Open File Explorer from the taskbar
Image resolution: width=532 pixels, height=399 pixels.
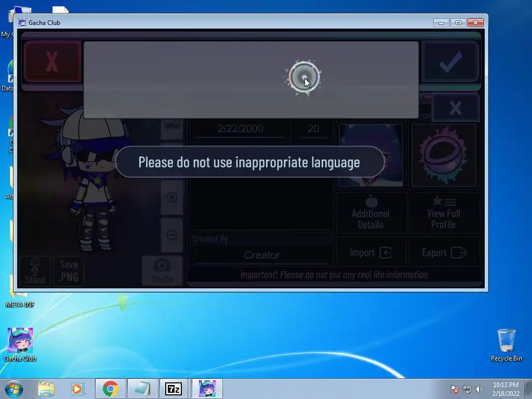(46, 389)
